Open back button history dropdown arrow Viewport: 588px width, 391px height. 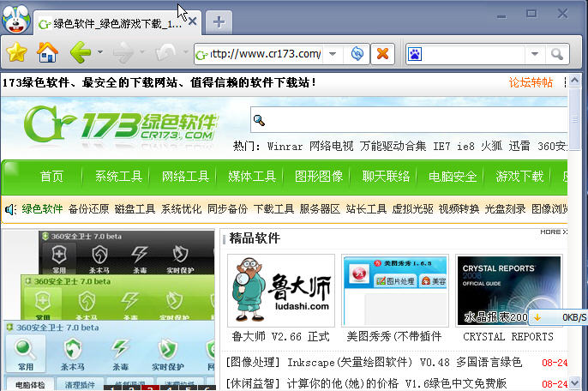[100, 51]
